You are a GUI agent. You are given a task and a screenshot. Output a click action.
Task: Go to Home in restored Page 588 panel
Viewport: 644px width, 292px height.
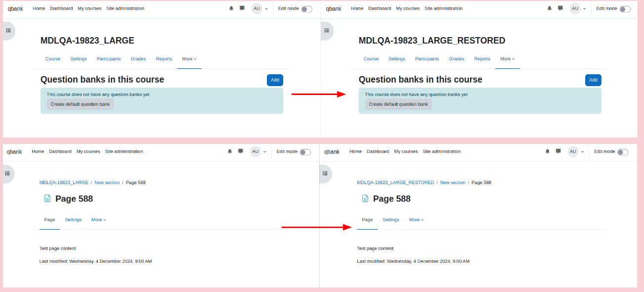coord(355,151)
